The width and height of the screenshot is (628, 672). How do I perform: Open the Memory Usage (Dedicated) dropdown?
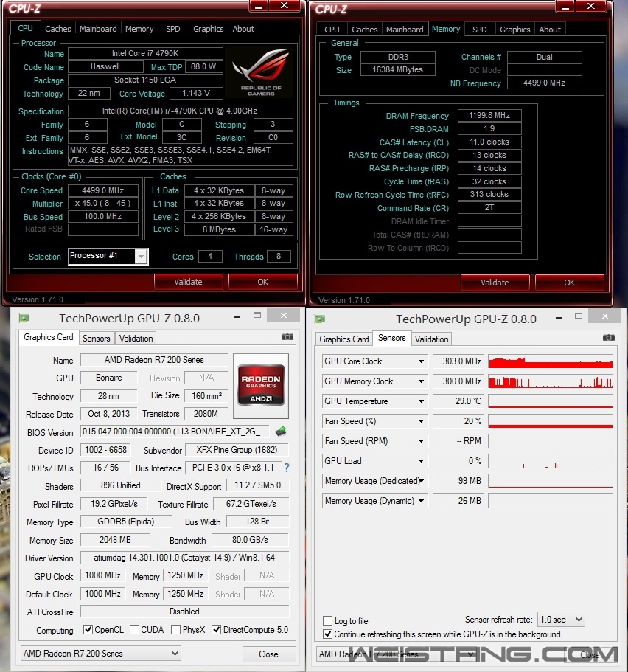click(421, 480)
